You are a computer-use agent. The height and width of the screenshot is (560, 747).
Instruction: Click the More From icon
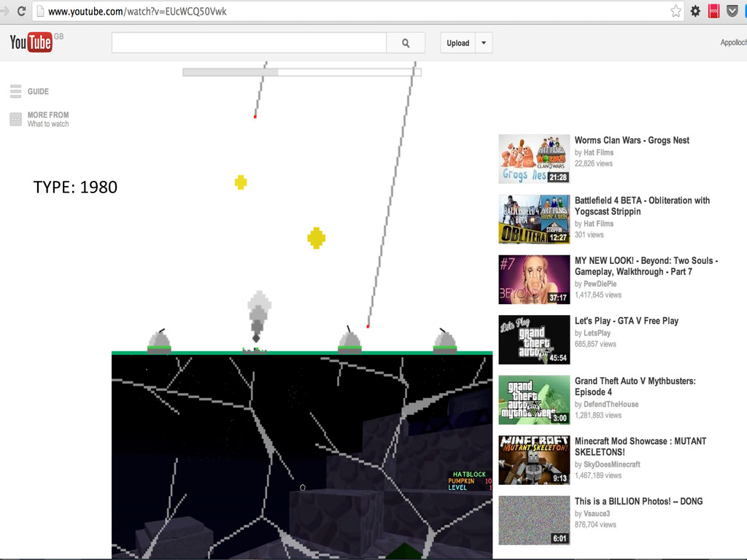coord(16,119)
